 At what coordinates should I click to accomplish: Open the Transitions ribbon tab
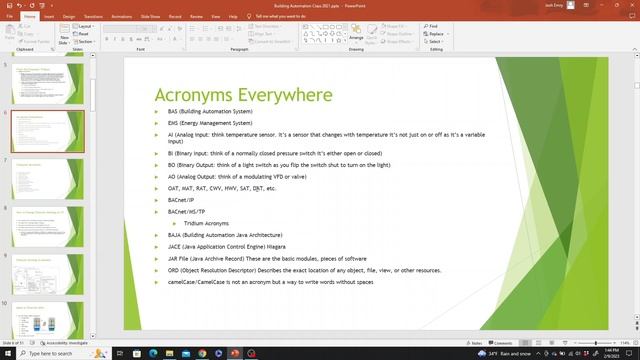93,17
